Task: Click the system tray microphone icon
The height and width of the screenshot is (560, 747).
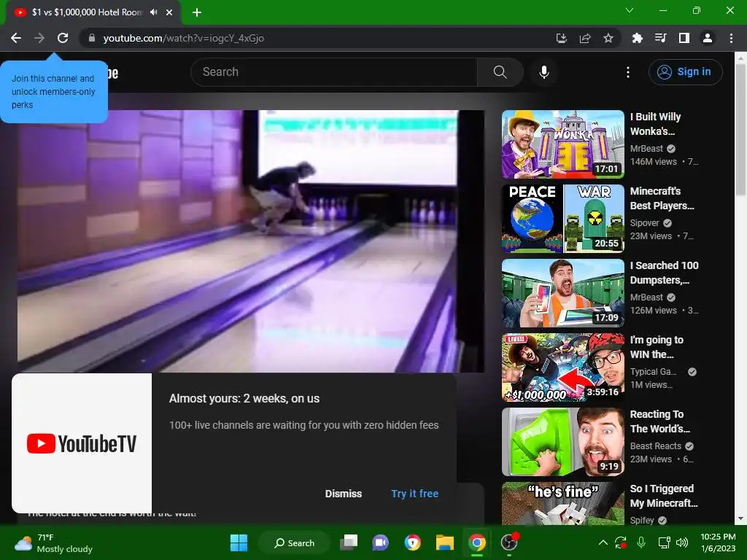Action: click(x=641, y=542)
